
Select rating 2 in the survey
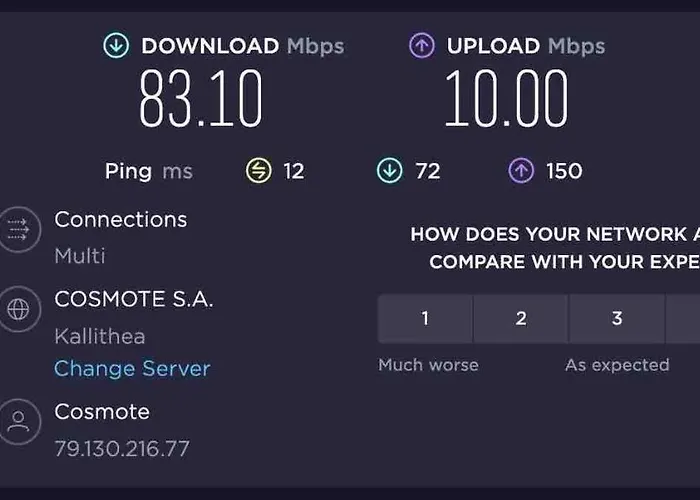pyautogui.click(x=521, y=319)
